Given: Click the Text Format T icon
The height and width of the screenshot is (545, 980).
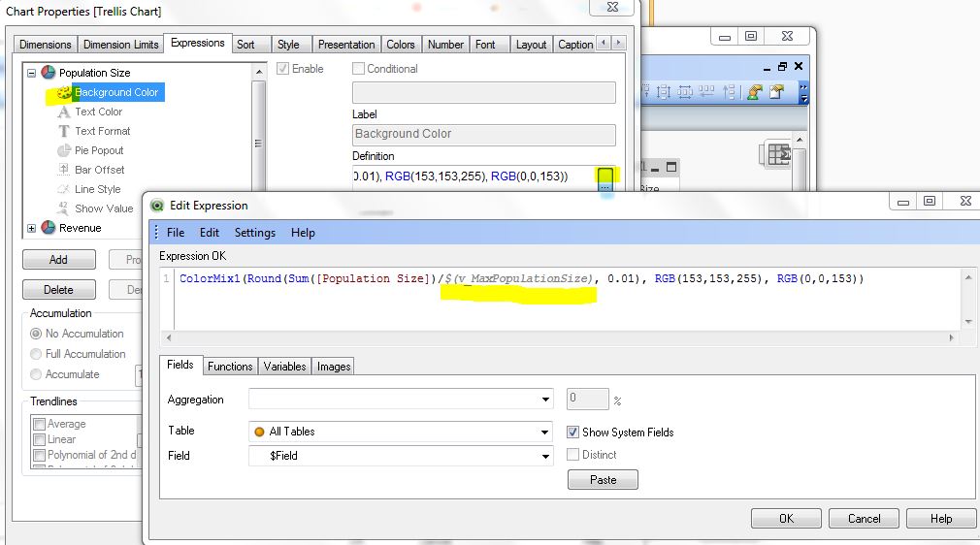Looking at the screenshot, I should 64,131.
